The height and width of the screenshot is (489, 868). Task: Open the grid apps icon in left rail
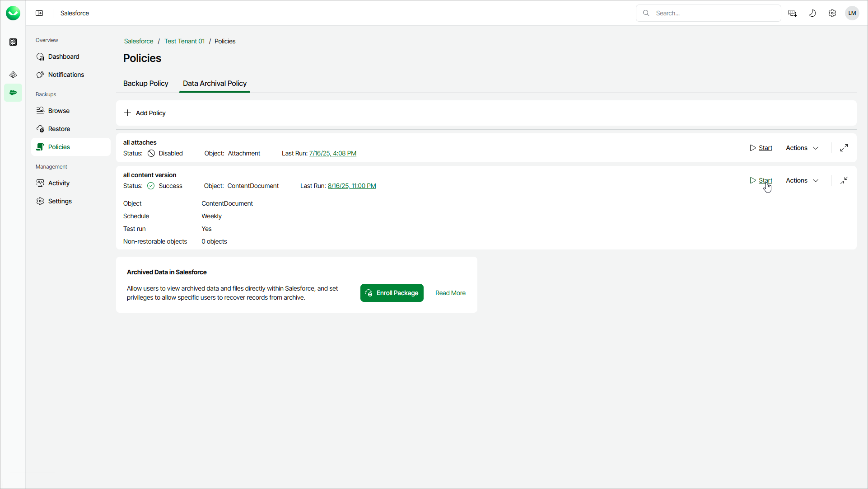[x=13, y=42]
